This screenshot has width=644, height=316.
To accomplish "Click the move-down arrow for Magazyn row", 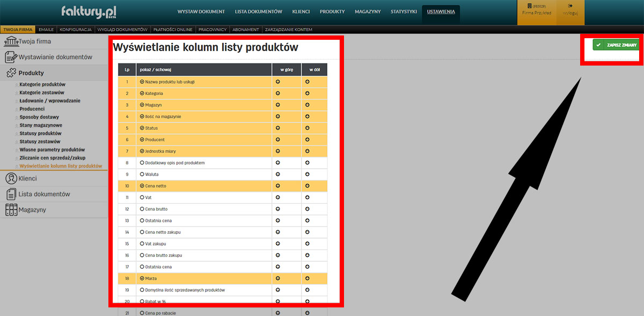I will pyautogui.click(x=308, y=105).
